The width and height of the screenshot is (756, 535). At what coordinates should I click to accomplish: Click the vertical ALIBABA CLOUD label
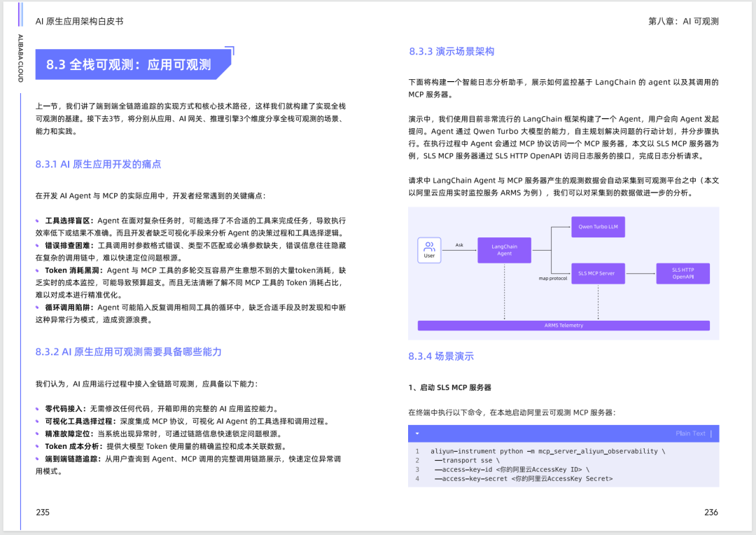coord(20,58)
